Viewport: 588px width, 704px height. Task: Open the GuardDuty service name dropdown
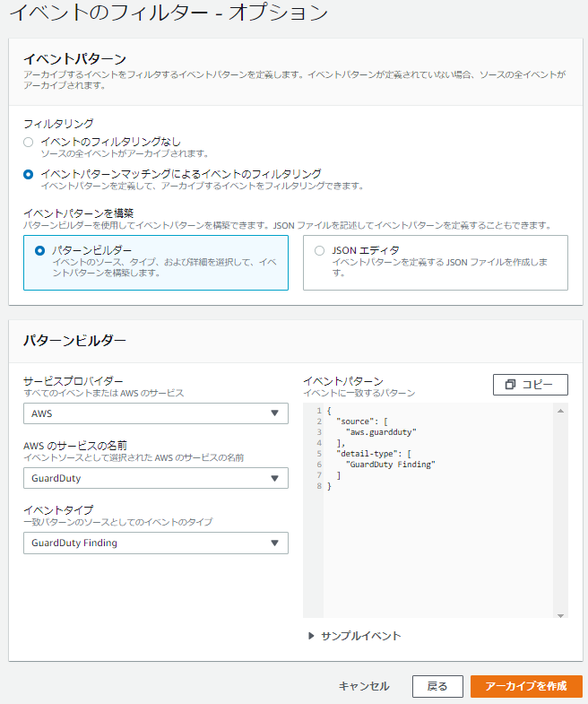156,478
